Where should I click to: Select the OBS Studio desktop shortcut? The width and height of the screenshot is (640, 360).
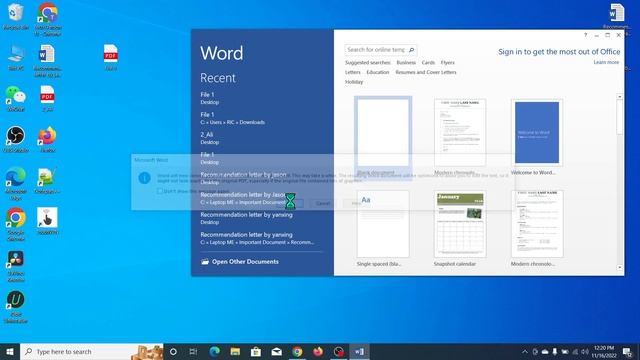(16, 139)
